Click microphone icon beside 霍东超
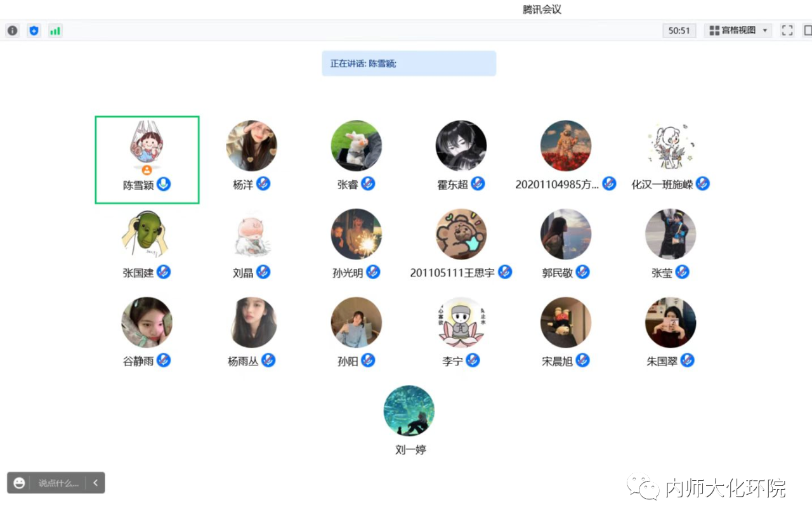Screen dimensions: 812x524 pyautogui.click(x=478, y=184)
